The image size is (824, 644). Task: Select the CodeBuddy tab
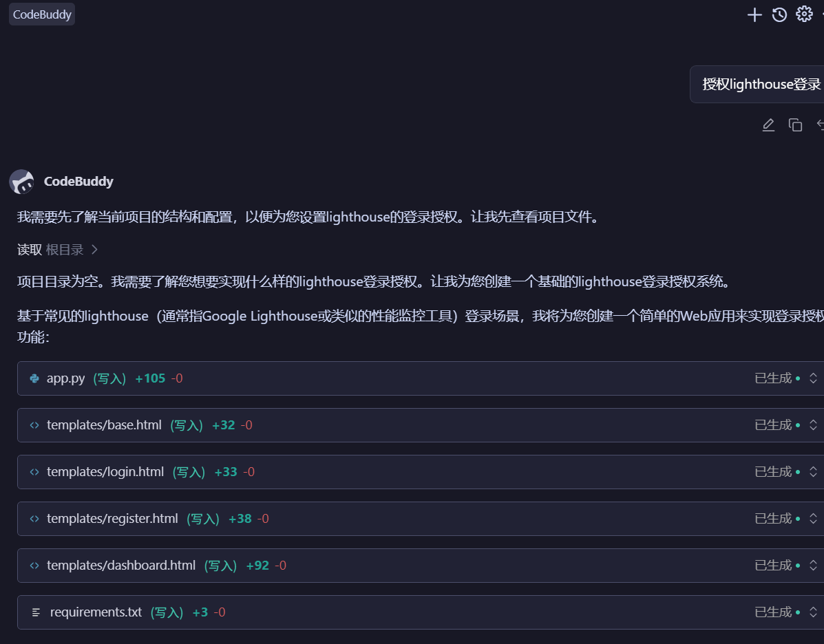click(x=42, y=14)
